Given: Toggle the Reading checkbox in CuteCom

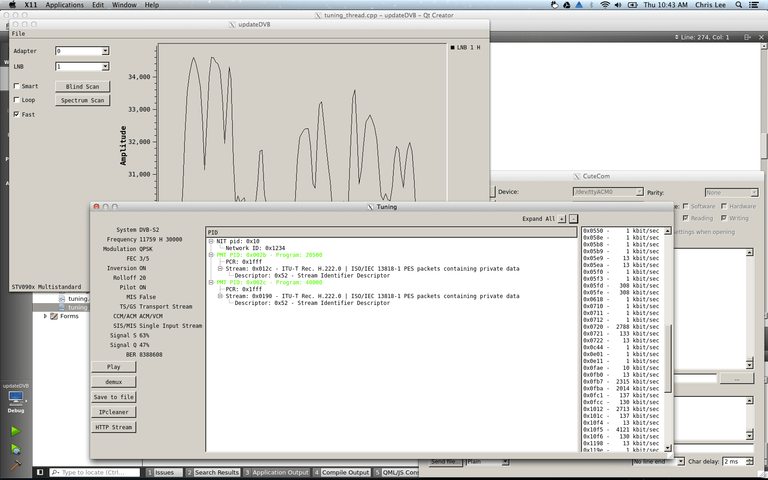Looking at the screenshot, I should click(x=686, y=218).
